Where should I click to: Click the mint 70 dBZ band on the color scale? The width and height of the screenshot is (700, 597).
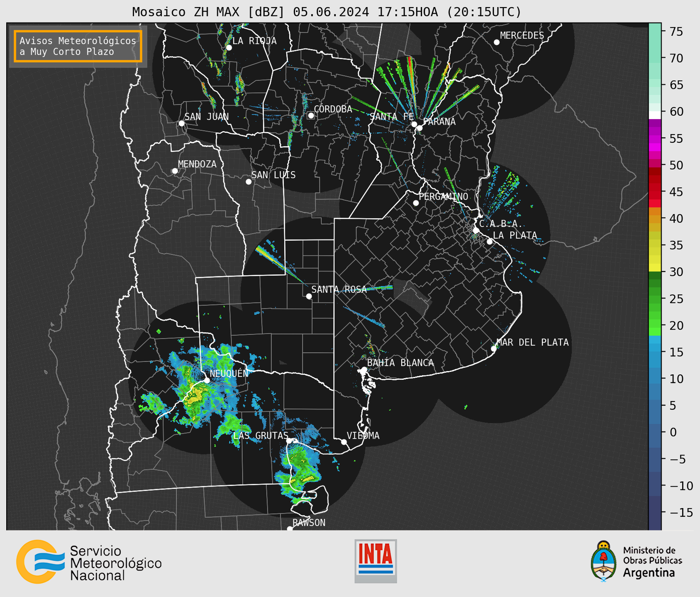(x=655, y=59)
